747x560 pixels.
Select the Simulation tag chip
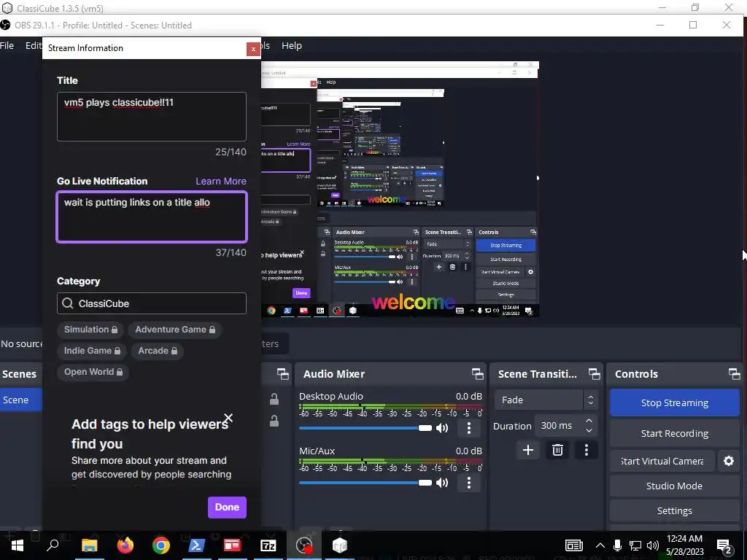(x=90, y=330)
